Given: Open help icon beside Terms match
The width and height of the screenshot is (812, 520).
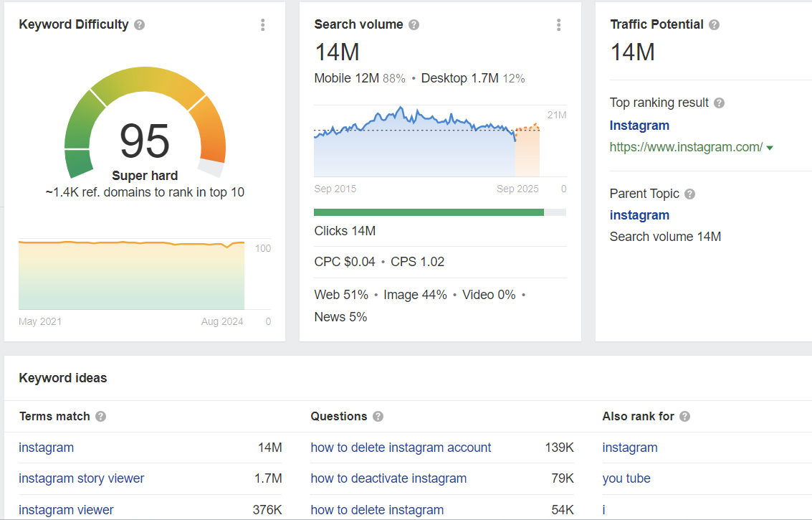Looking at the screenshot, I should click(101, 416).
